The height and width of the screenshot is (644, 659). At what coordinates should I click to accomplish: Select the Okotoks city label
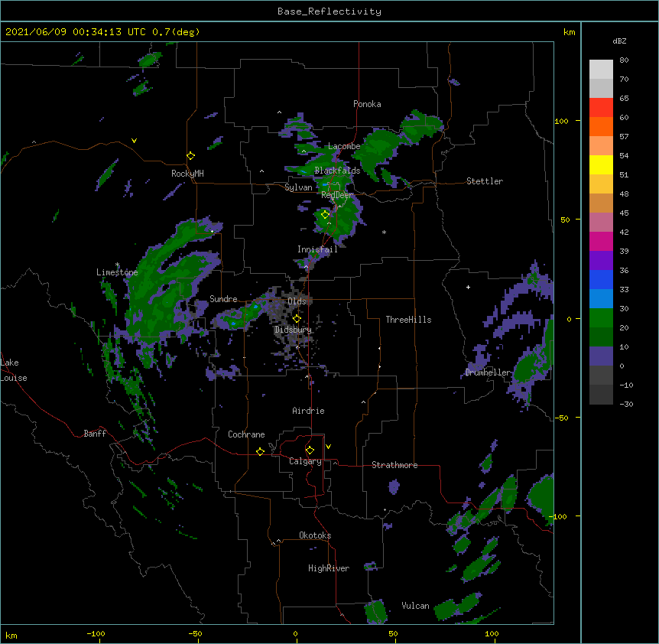click(315, 535)
